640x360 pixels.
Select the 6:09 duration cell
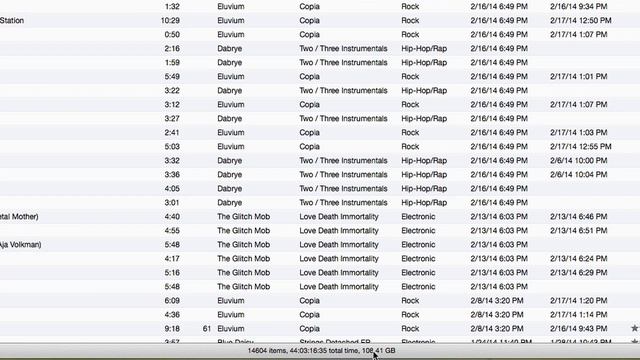tap(172, 301)
